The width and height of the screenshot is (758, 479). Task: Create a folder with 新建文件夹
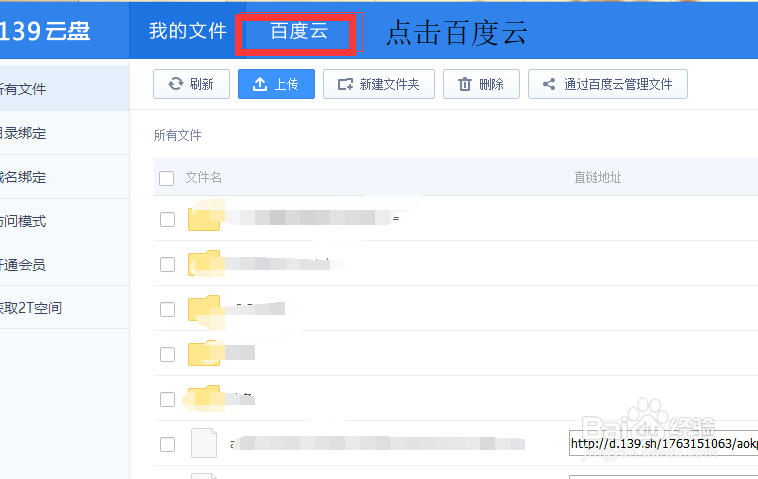(x=379, y=84)
